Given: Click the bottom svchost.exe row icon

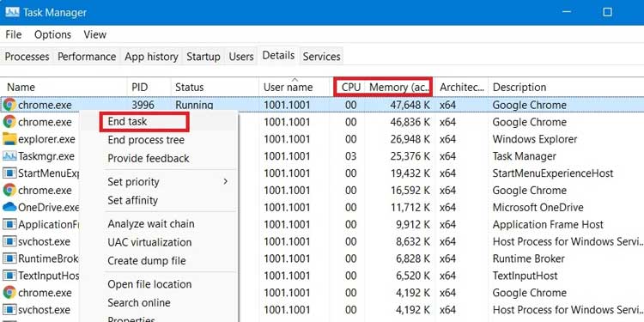Looking at the screenshot, I should click(9, 310).
